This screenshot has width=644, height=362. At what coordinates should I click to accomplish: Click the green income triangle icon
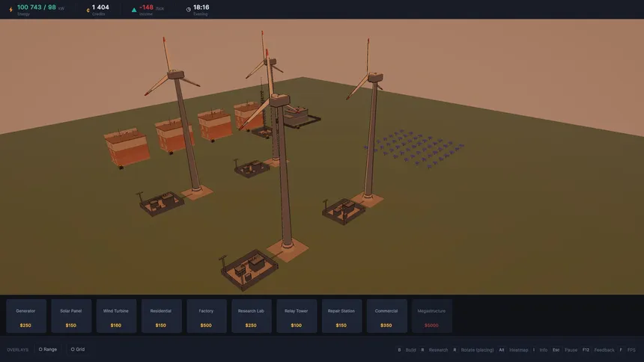pyautogui.click(x=134, y=10)
